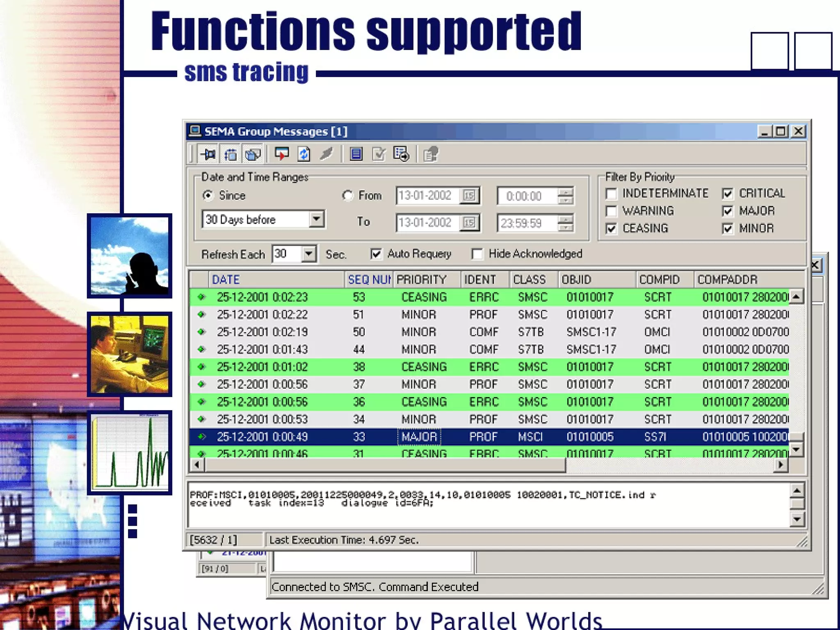Viewport: 840px width, 630px height.
Task: Sort by the COMPID column header
Action: [x=665, y=280]
